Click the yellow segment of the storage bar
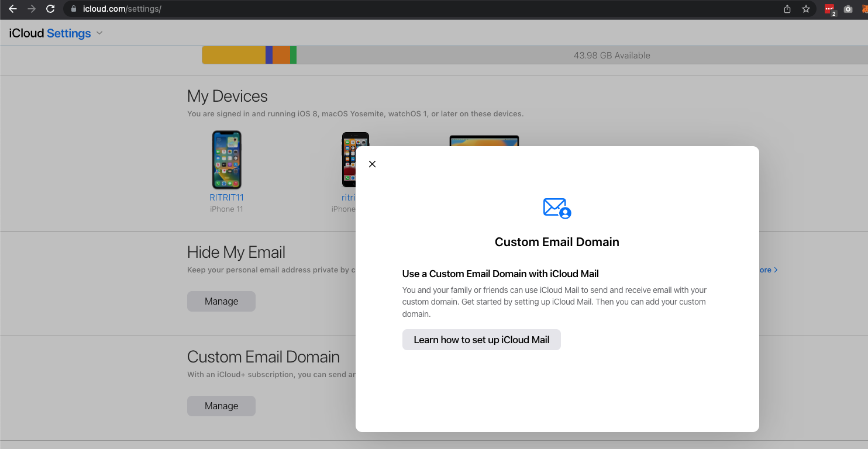Viewport: 868px width, 449px height. pos(233,55)
